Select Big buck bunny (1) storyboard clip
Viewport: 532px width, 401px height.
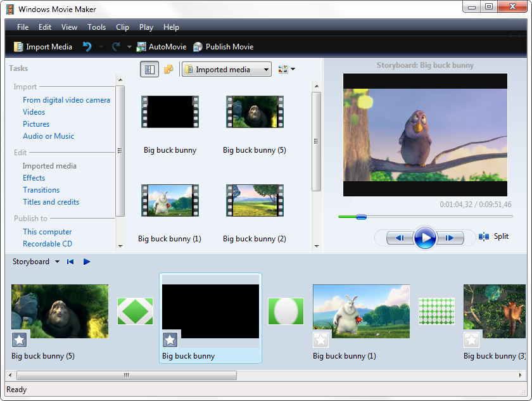click(361, 311)
